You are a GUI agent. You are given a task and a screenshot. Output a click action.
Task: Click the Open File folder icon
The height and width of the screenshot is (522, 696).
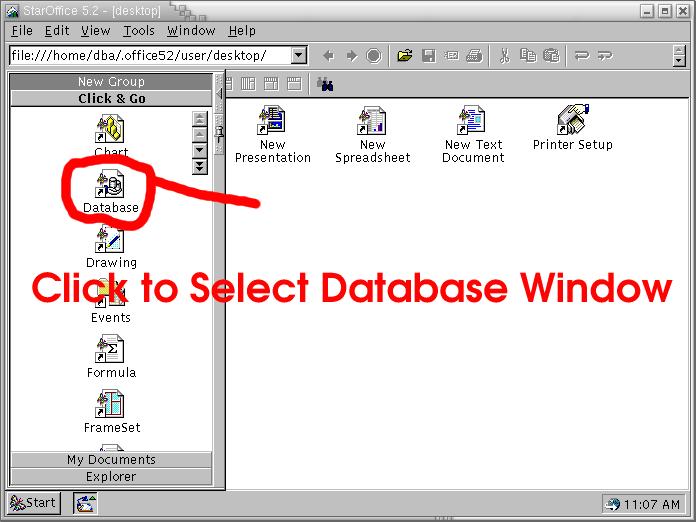pyautogui.click(x=405, y=56)
